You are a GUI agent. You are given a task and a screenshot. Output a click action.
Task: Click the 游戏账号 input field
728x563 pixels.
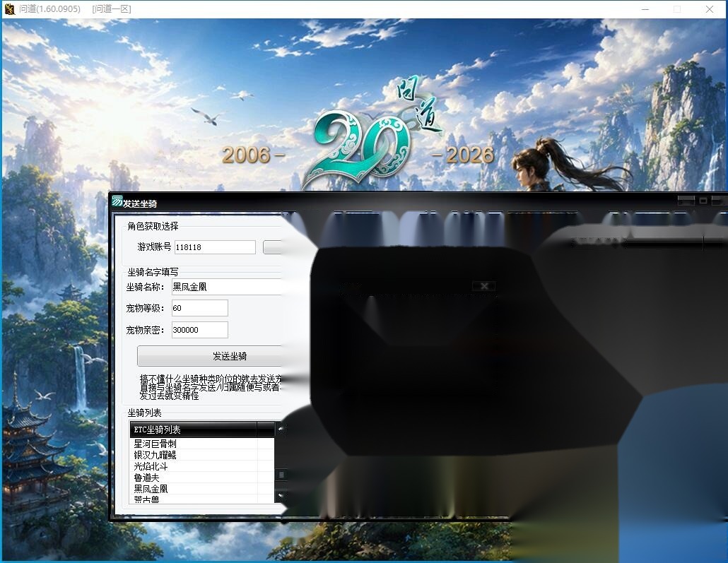pos(215,247)
